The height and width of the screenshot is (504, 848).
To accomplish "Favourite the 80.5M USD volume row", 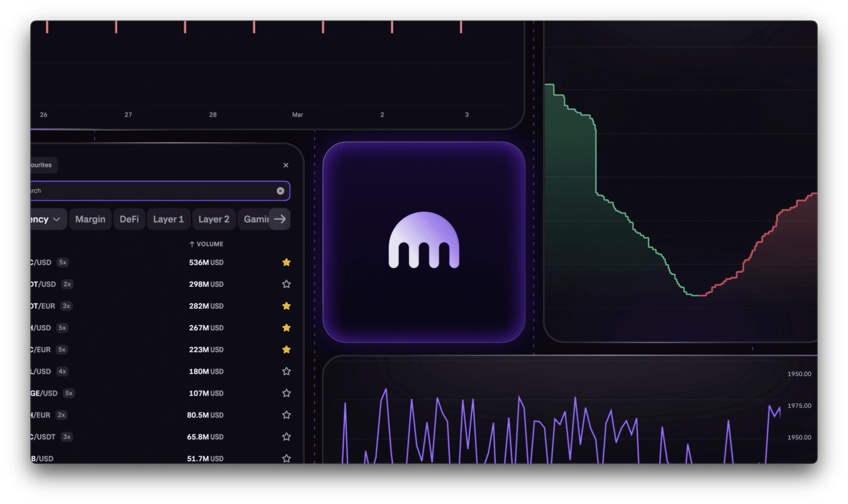I will (x=286, y=415).
